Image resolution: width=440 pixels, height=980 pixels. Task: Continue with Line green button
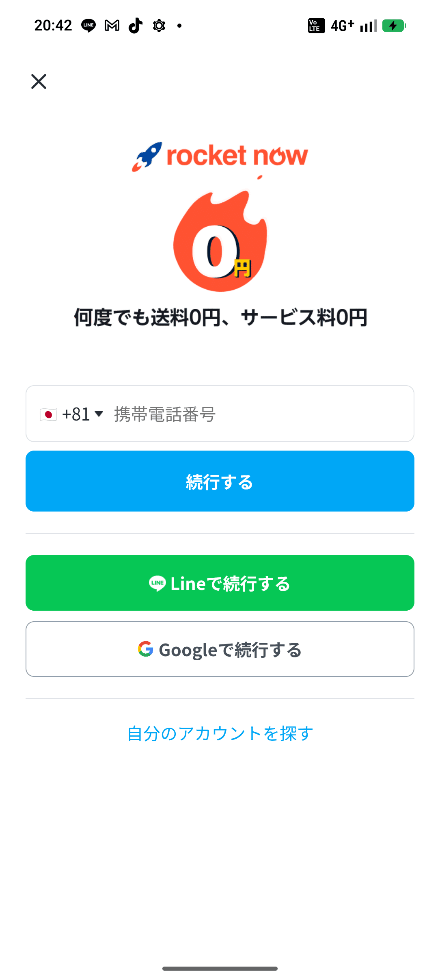point(220,583)
